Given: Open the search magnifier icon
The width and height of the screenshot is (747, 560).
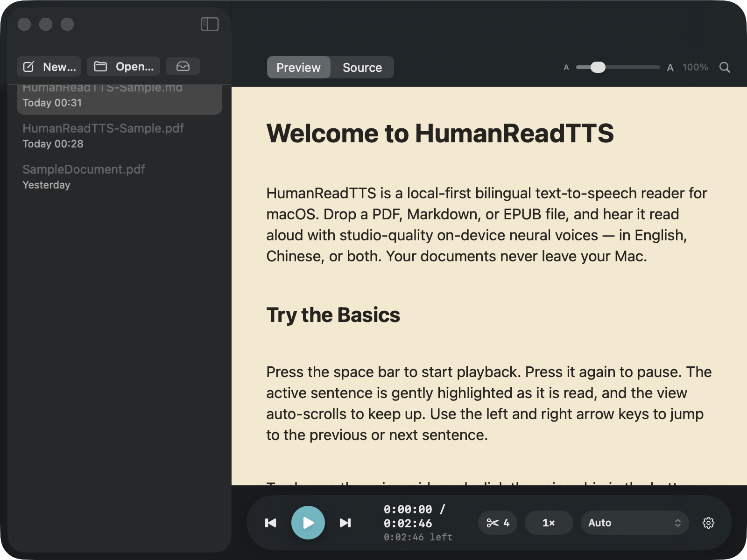Looking at the screenshot, I should click(x=725, y=67).
